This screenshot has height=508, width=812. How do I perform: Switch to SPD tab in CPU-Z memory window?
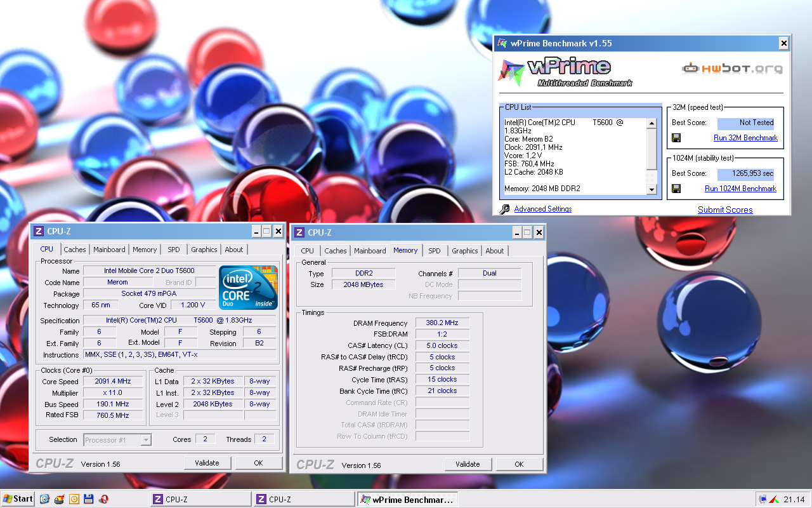coord(435,251)
